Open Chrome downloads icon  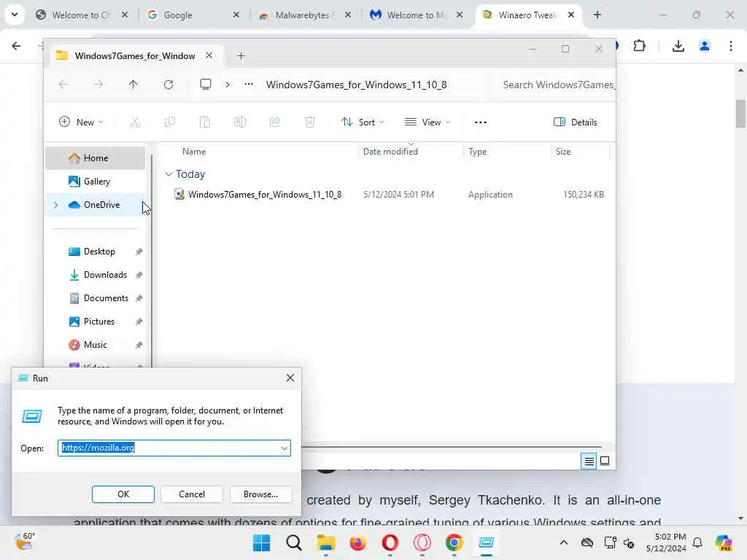(678, 46)
